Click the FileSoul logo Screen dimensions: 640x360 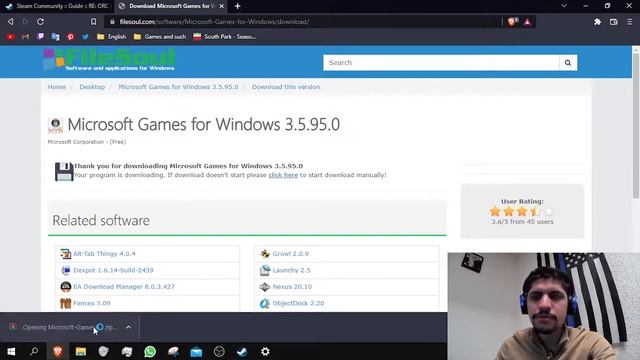[x=109, y=60]
